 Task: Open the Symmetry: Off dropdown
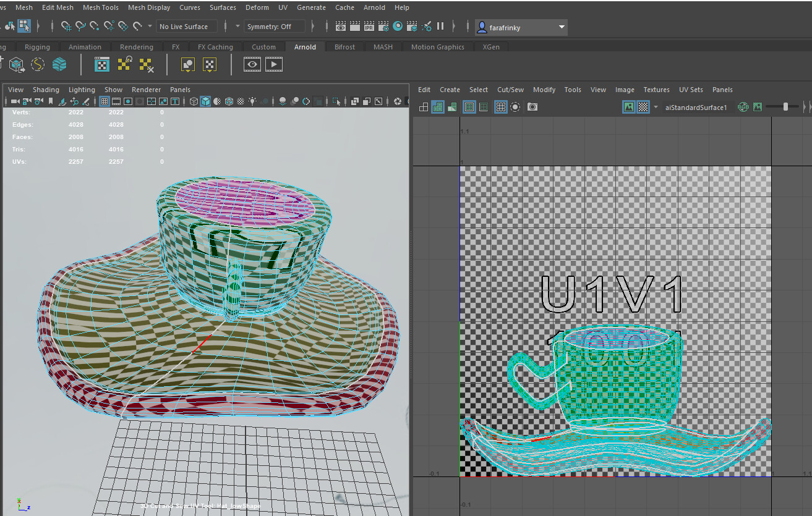coord(274,26)
